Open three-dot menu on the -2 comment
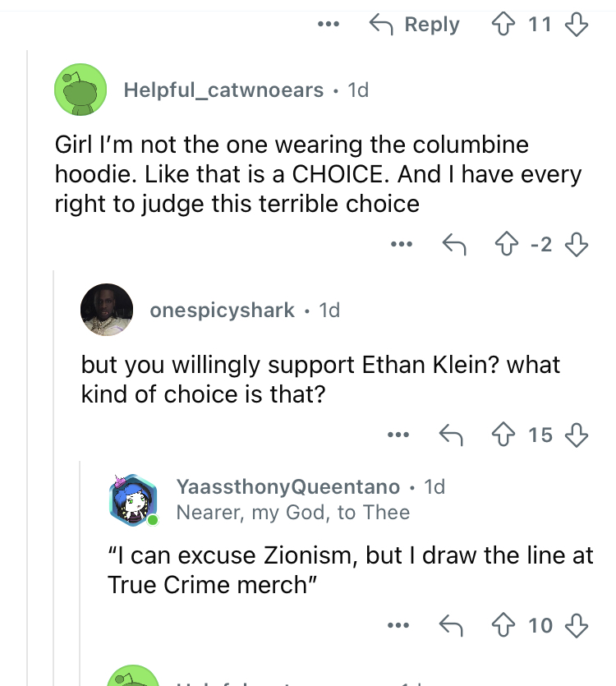616x686 pixels. point(402,244)
